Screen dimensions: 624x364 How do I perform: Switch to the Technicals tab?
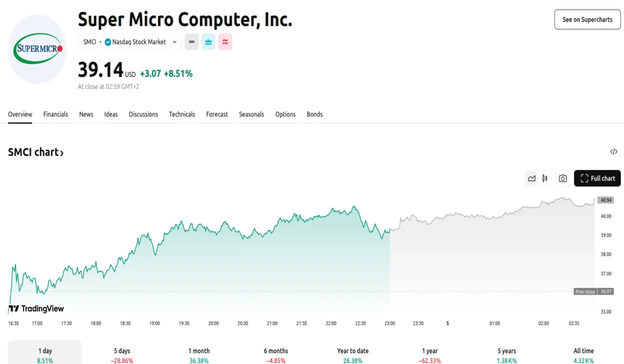[182, 114]
